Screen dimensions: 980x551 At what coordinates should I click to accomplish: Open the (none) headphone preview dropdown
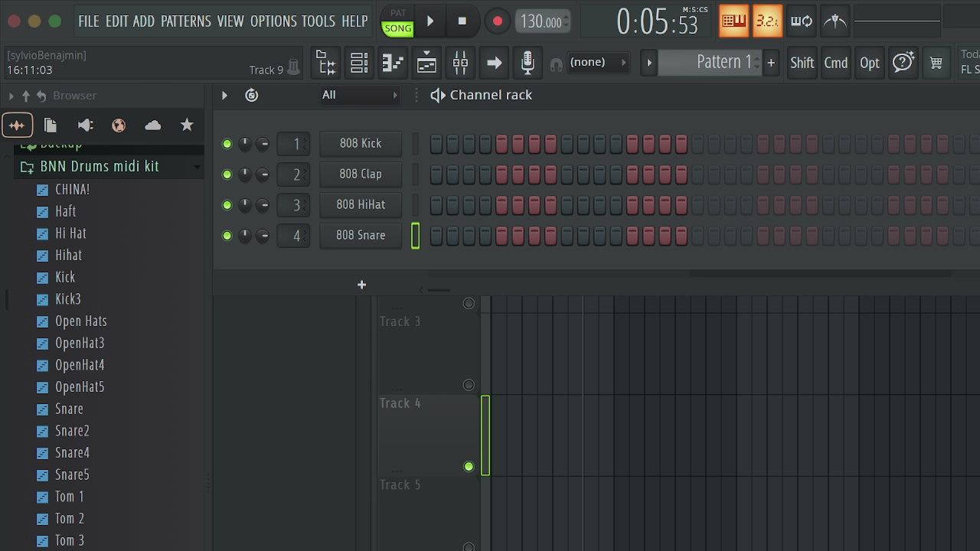(x=599, y=62)
